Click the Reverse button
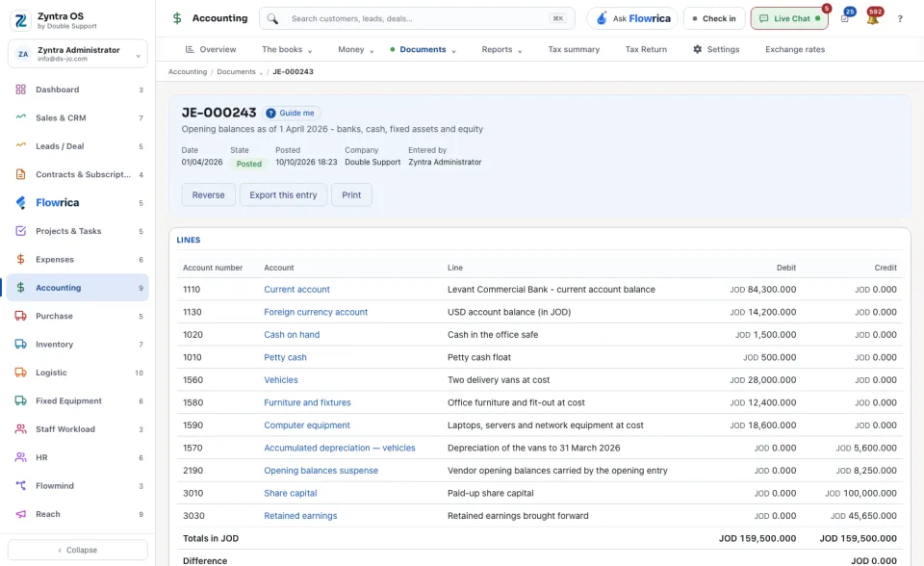Screen dimensions: 924x566 pos(209,195)
